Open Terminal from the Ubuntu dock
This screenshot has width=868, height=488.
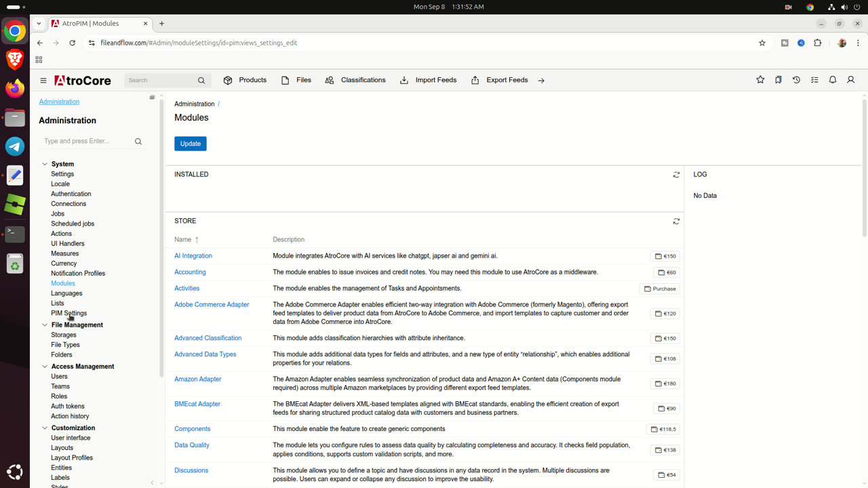click(15, 234)
